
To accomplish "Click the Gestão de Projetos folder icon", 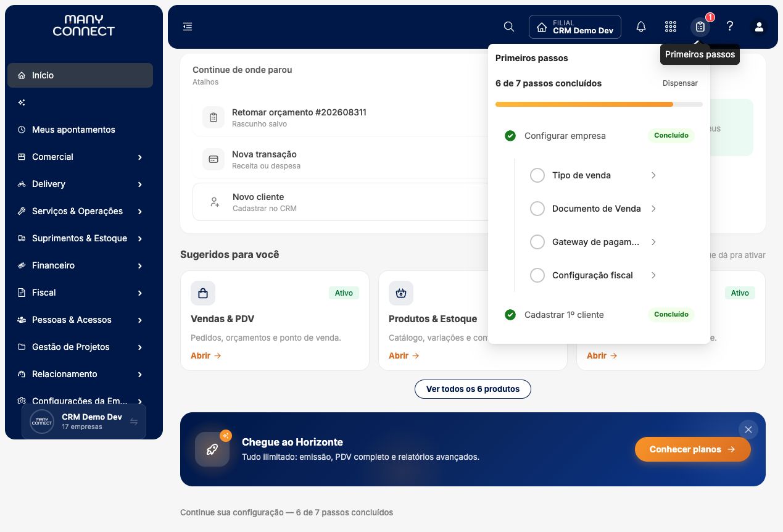I will [x=22, y=347].
